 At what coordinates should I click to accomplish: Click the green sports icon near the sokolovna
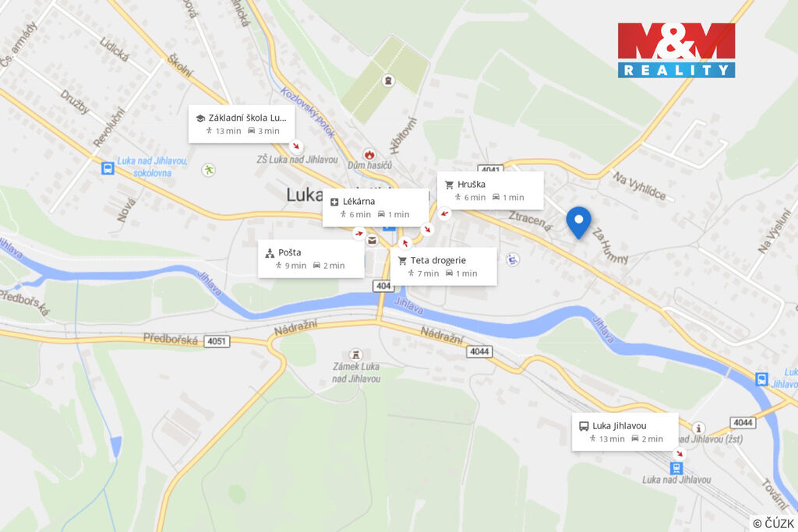(208, 169)
